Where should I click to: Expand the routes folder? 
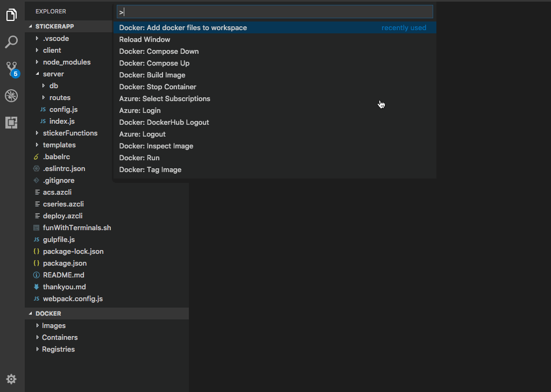click(x=43, y=98)
